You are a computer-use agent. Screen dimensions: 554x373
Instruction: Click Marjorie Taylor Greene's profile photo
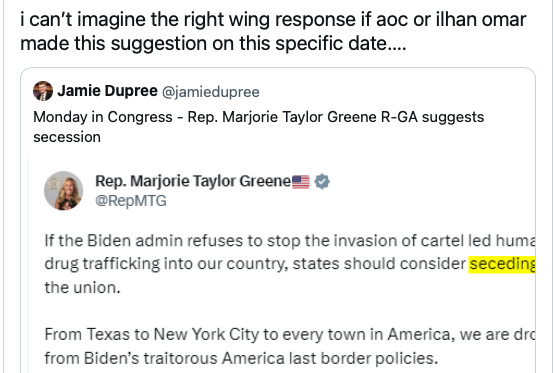(64, 191)
